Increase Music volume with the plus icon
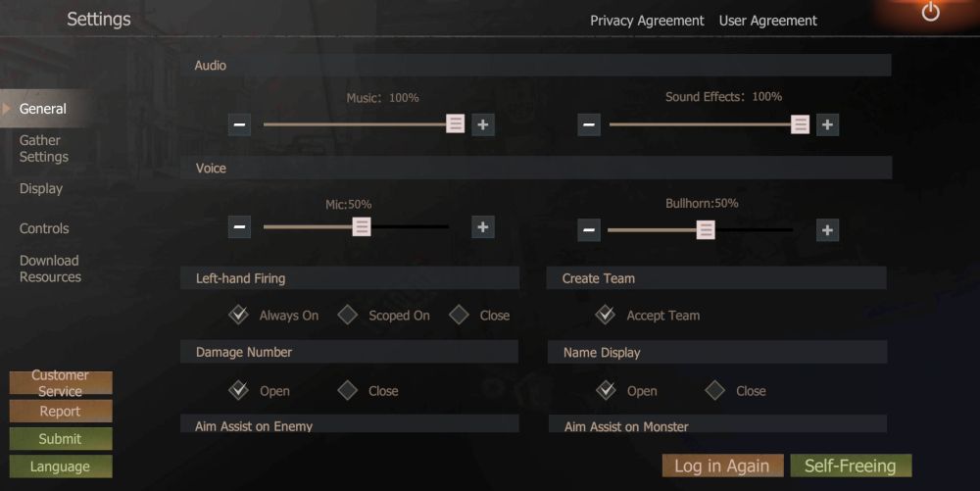This screenshot has height=491, width=980. coord(482,124)
